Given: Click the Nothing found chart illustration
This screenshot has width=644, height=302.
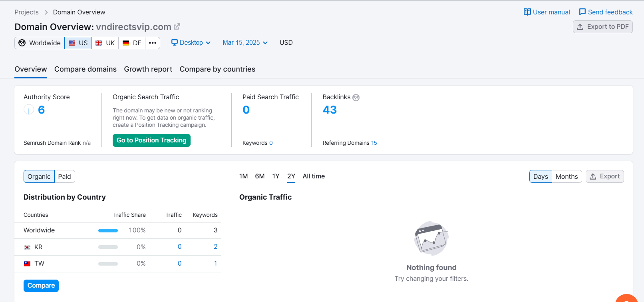Looking at the screenshot, I should click(x=431, y=238).
